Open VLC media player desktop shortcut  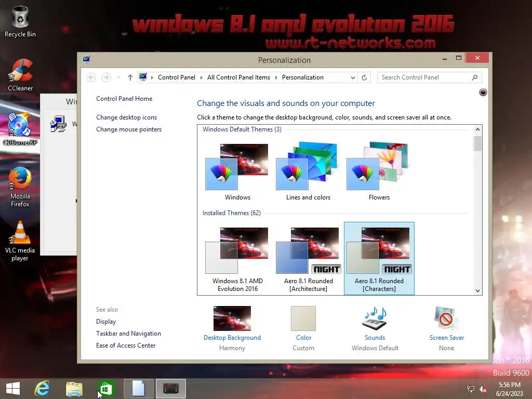pyautogui.click(x=20, y=241)
